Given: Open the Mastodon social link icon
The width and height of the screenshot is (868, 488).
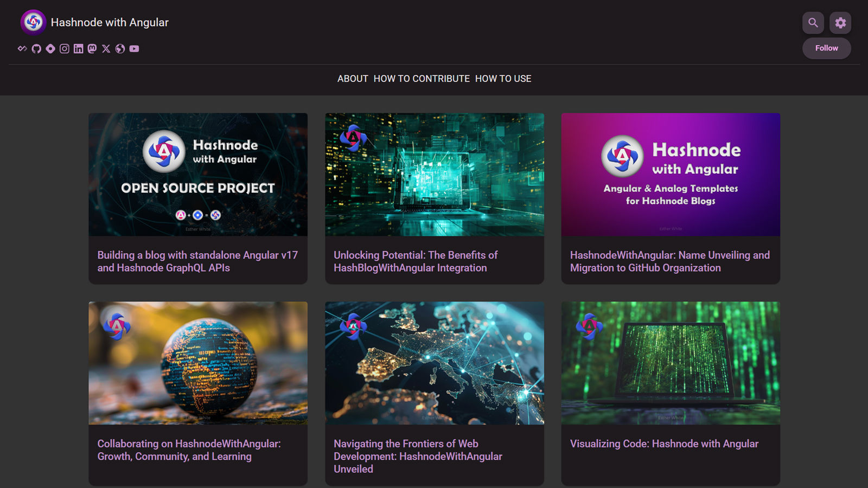Looking at the screenshot, I should coord(92,49).
